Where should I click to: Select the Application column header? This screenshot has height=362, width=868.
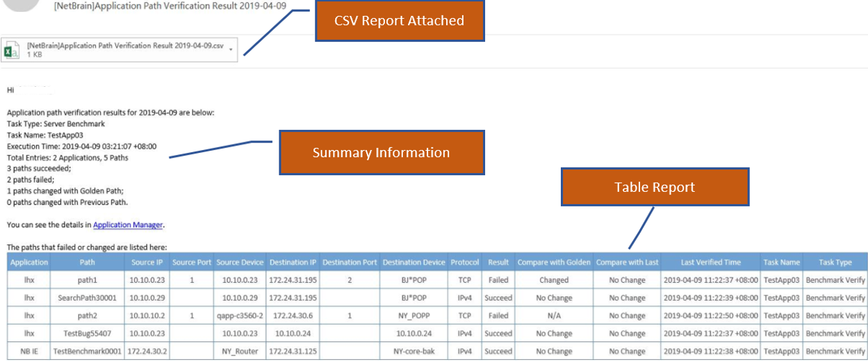click(x=29, y=263)
